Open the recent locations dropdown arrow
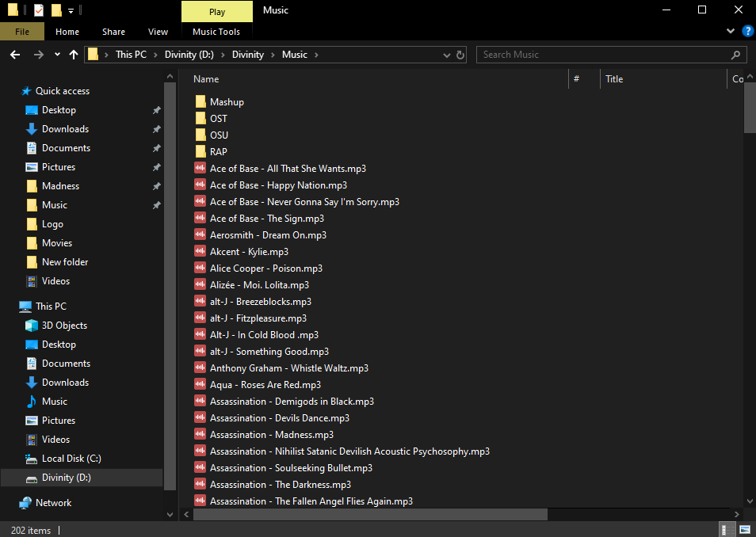 (x=57, y=55)
